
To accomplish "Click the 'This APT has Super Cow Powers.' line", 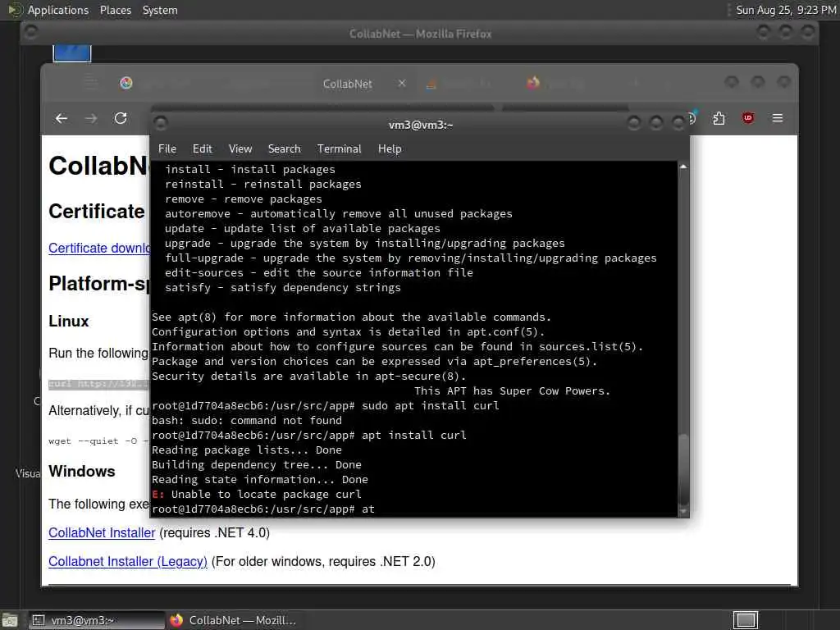I will click(x=512, y=391).
